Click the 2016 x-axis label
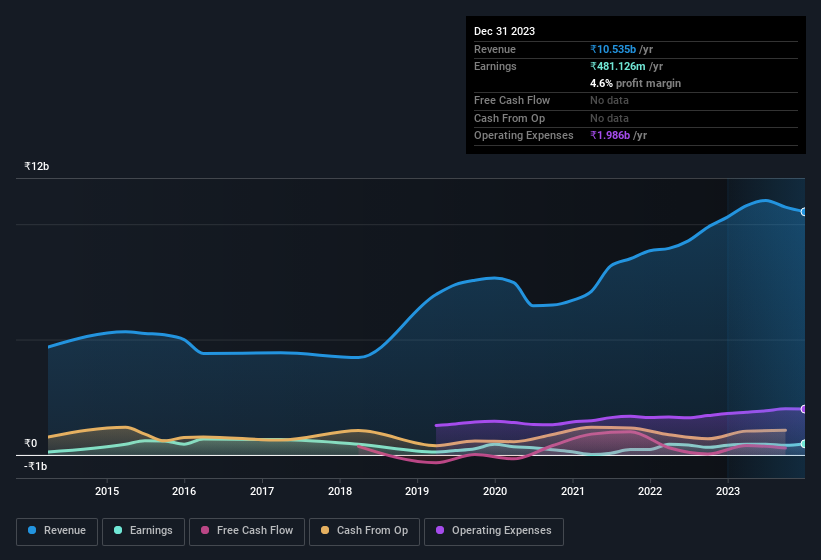Viewport: 821px width, 560px height. [x=184, y=491]
